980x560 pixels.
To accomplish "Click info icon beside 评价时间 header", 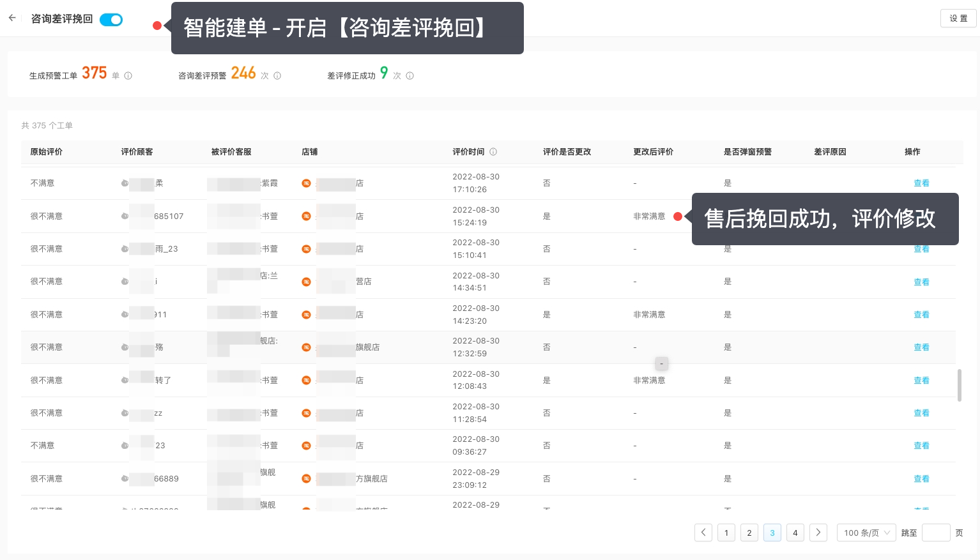I will pos(493,152).
